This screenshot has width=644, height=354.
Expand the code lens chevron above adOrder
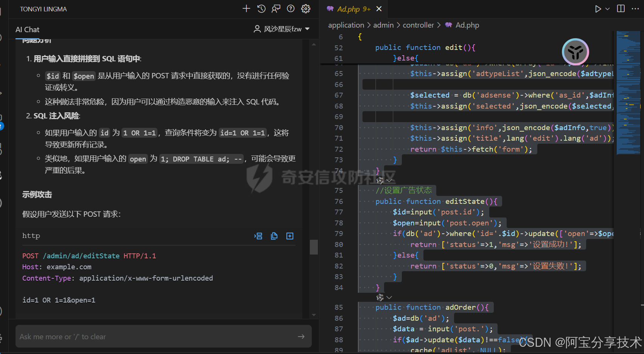pyautogui.click(x=389, y=297)
